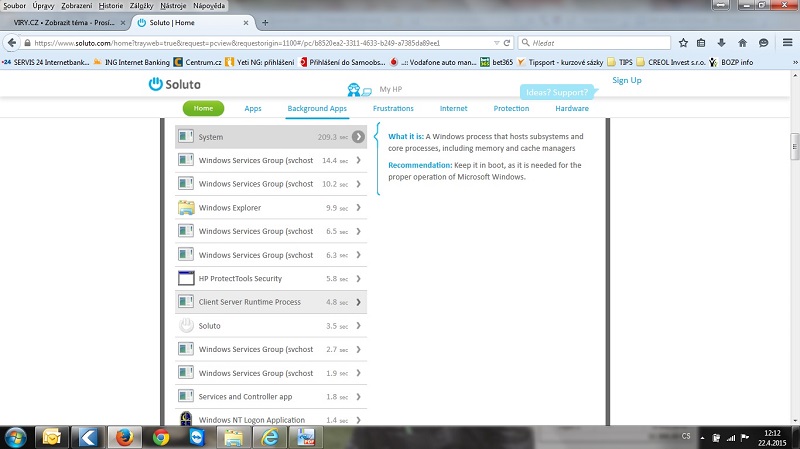
Task: Expand the 10.2 sec svchost row chevron
Action: (x=359, y=184)
